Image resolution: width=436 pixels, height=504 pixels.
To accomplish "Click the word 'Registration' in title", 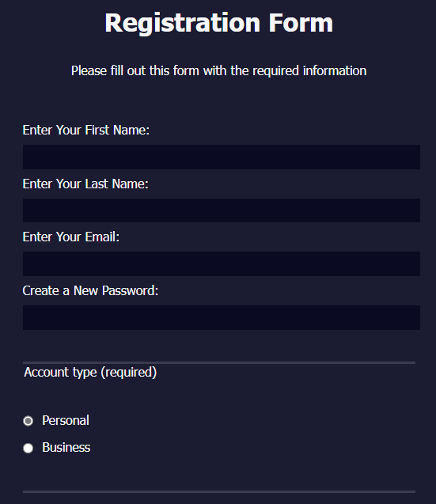I will tap(182, 24).
